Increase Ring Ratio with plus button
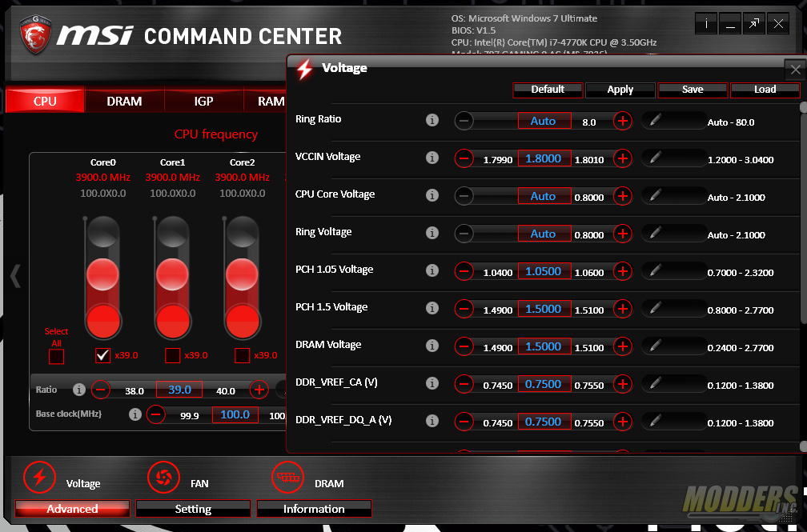The image size is (807, 532). (623, 121)
